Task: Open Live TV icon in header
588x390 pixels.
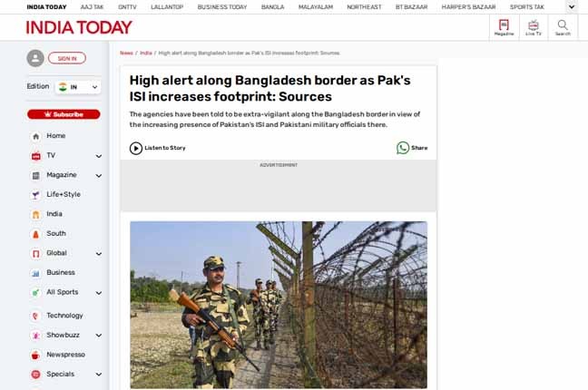Action: [534, 27]
